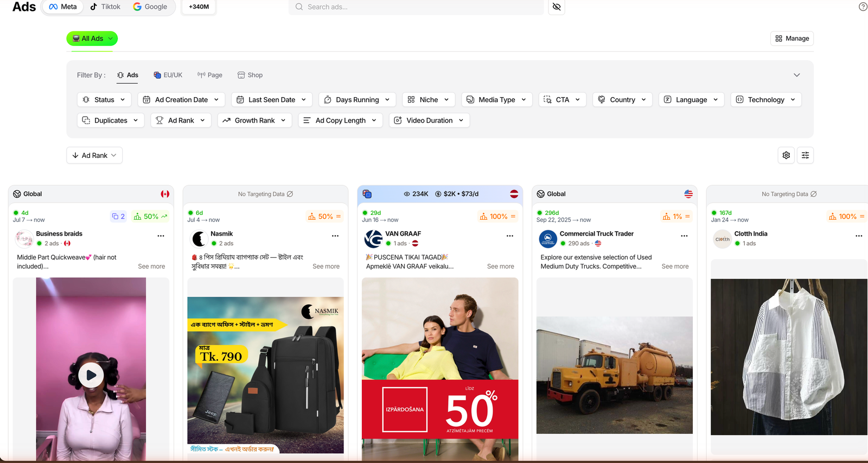
Task: Select the EU/UK filter tab
Action: (168, 75)
